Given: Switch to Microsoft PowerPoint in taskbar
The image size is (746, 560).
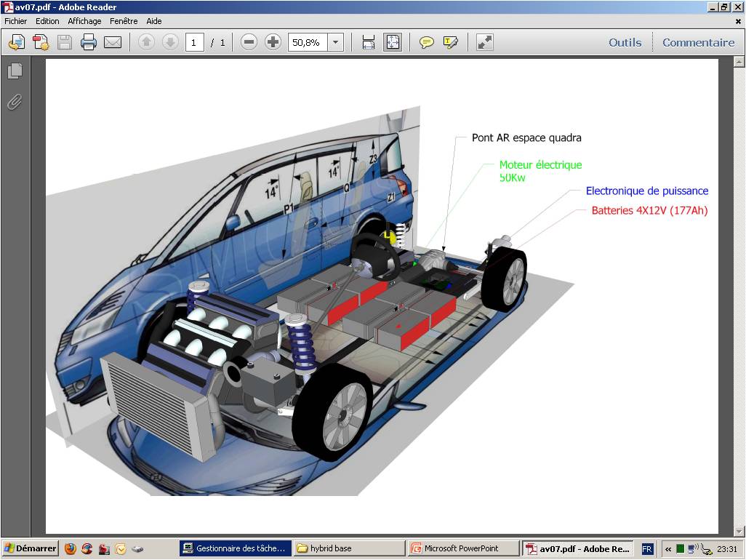Looking at the screenshot, I should pyautogui.click(x=462, y=548).
